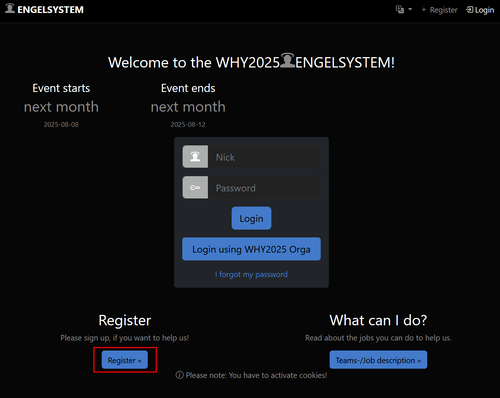Screen dimensions: 500x398
Task: Select the angel icon beside Nick
Action: tap(195, 157)
